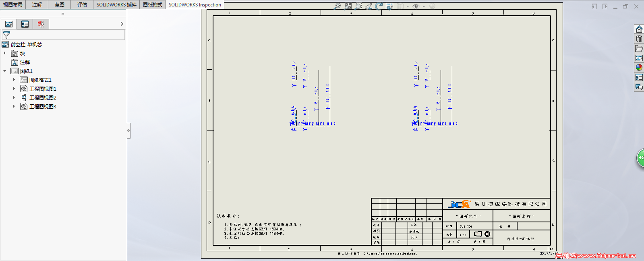
Task: Activate the Rotate View tool
Action: pos(379,6)
